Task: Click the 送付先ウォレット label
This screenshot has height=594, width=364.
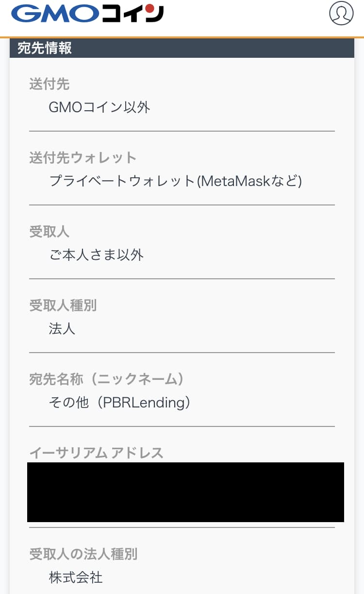Action: [x=82, y=158]
